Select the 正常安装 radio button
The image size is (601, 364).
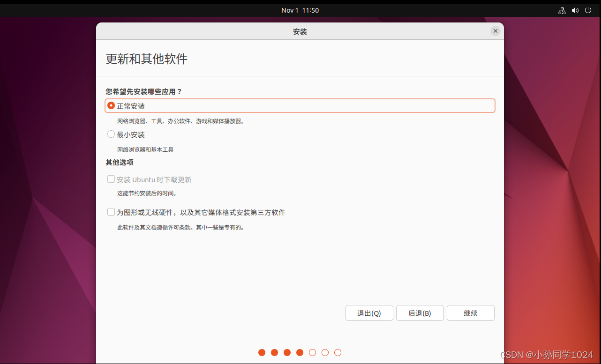point(111,105)
